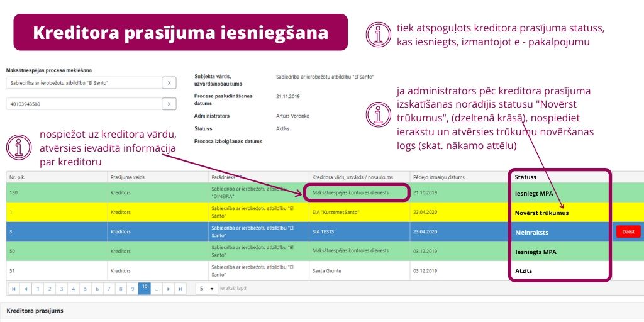Open creditor Maksātnespējas kontroles dienests in row 130
644x322 pixels.
350,192
